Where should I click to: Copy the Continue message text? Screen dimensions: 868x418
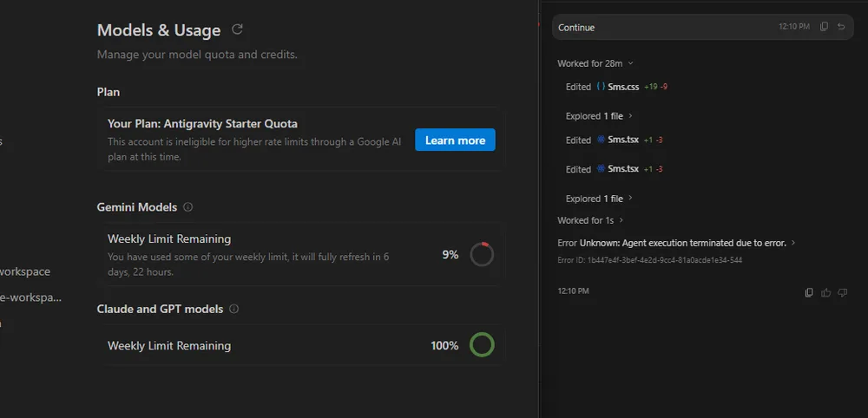[824, 27]
